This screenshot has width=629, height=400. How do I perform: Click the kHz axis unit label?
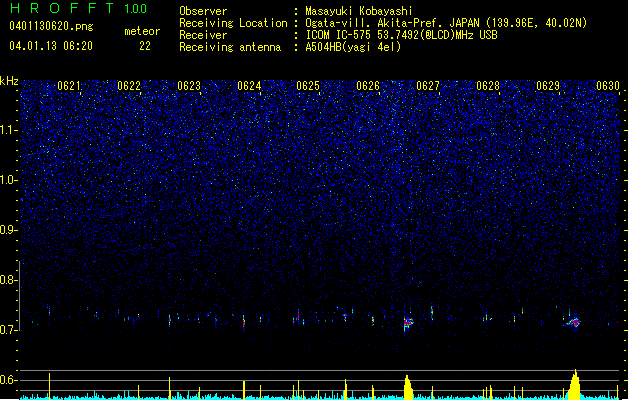(x=9, y=81)
